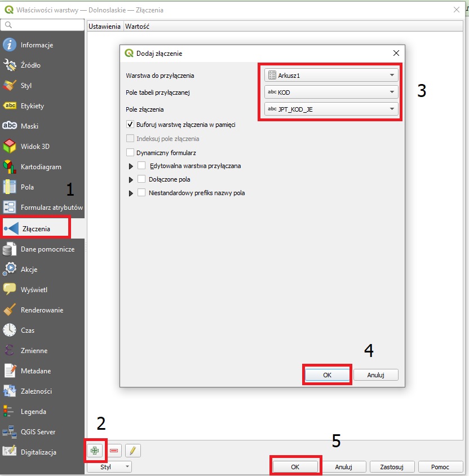
Task: Switch to the Renderowanie tab
Action: pyautogui.click(x=42, y=310)
